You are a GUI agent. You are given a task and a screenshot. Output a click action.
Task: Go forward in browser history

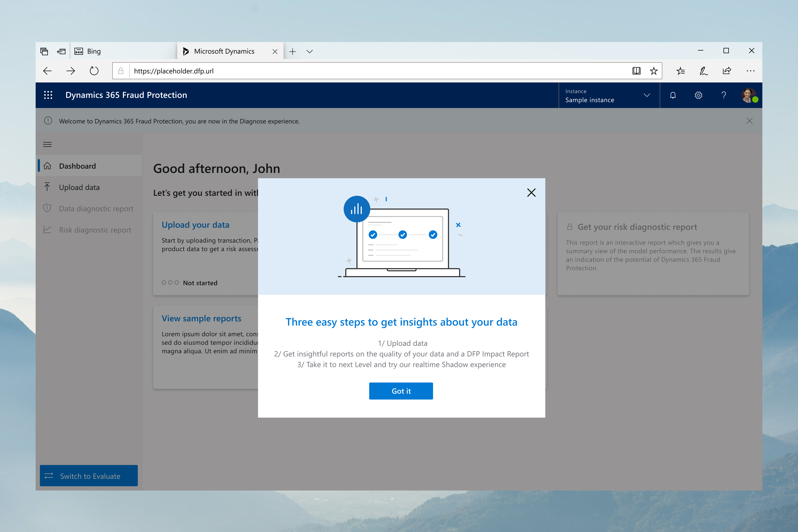pyautogui.click(x=70, y=71)
